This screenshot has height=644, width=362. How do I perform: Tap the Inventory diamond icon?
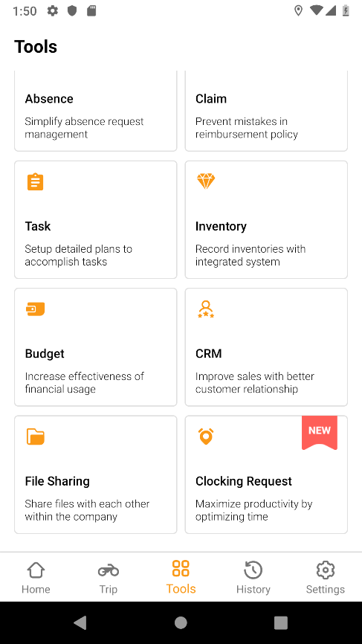click(x=206, y=181)
